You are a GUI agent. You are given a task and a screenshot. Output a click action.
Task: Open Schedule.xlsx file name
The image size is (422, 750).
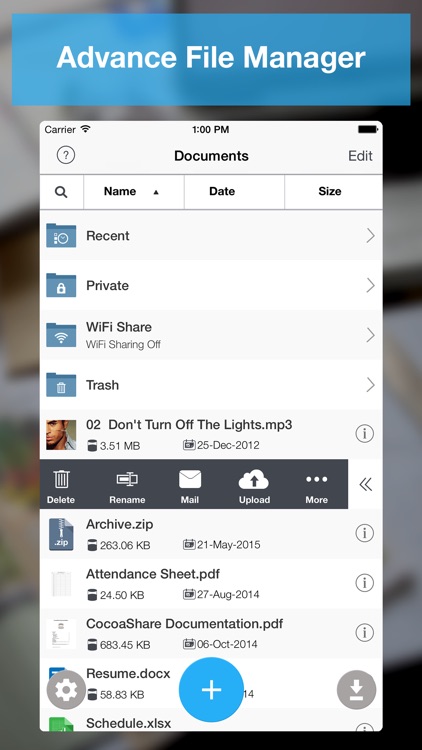[x=128, y=723]
